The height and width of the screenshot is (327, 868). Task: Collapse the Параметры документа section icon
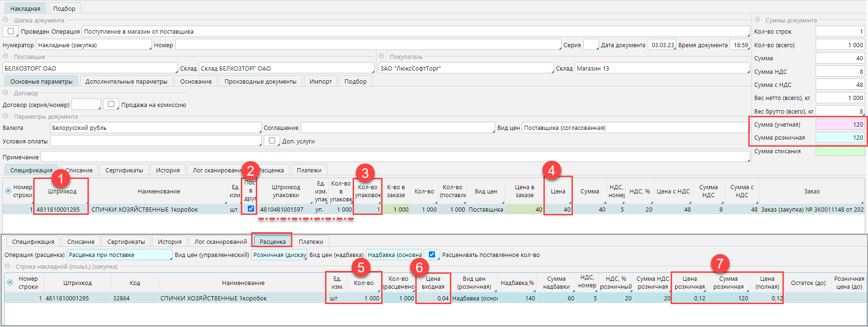6,116
